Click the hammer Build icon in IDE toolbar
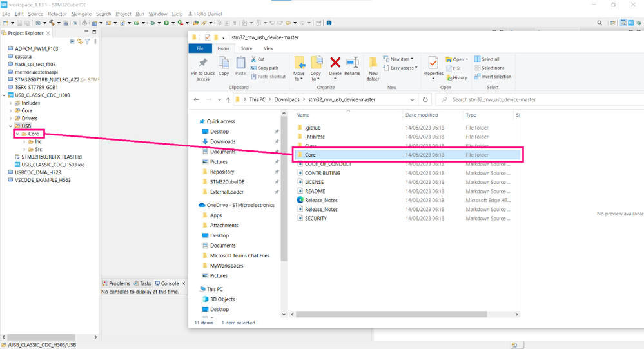 tap(52, 23)
